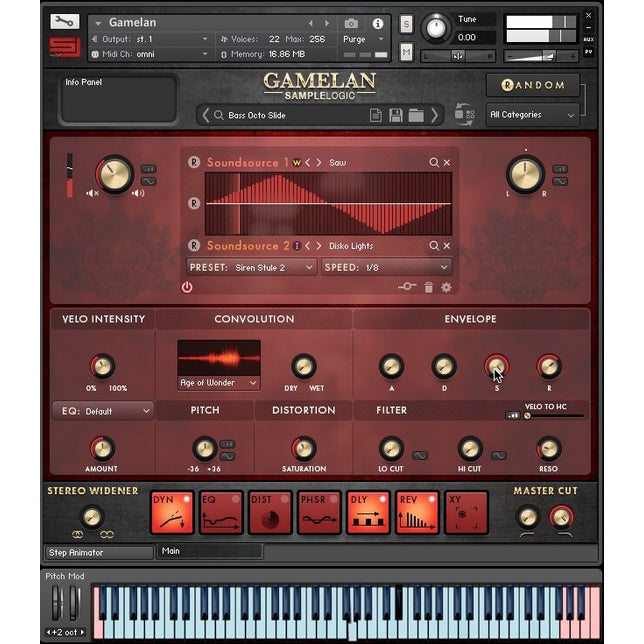This screenshot has width=644, height=644.
Task: Click the VELO TO HC slider
Action: (554, 416)
